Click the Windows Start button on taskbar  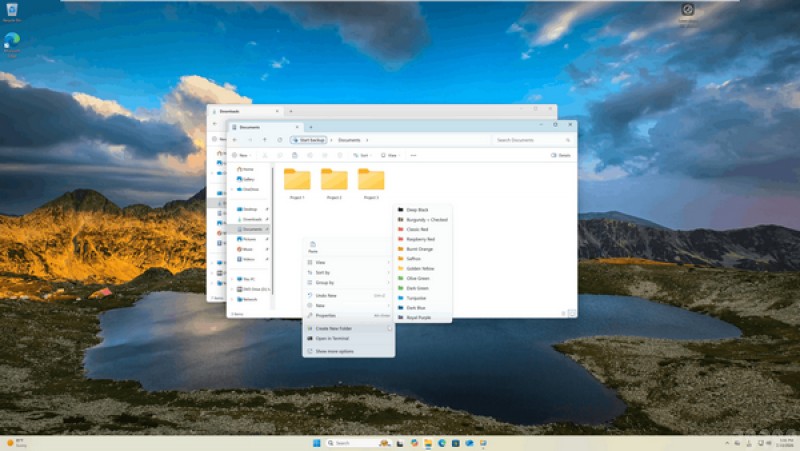click(x=316, y=442)
